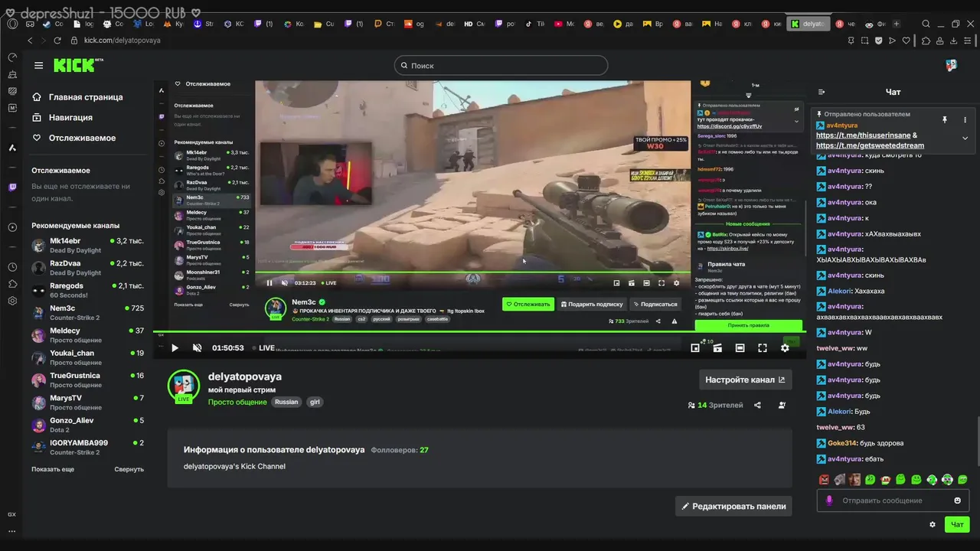The height and width of the screenshot is (551, 980).
Task: Open Главная страница in Kick sidebar
Action: pyautogui.click(x=77, y=97)
